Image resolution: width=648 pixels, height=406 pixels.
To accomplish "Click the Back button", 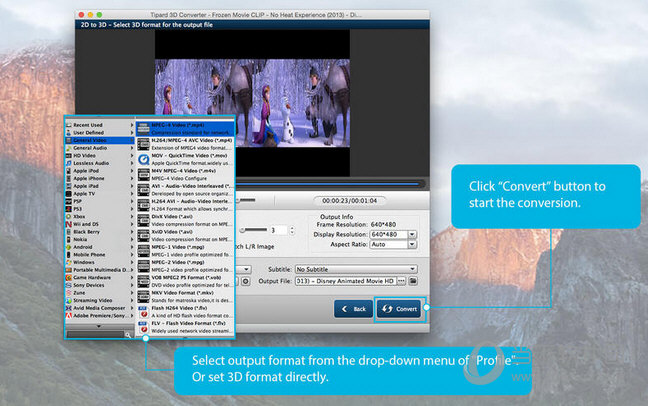I will pyautogui.click(x=354, y=309).
